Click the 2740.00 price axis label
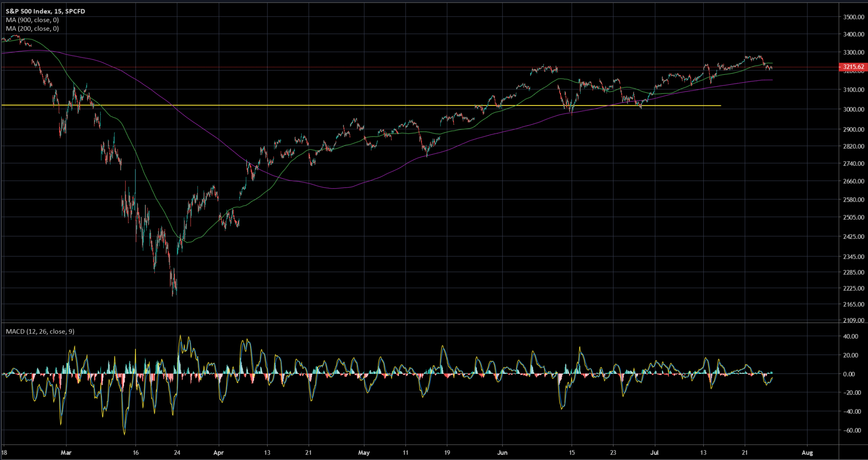 click(853, 163)
